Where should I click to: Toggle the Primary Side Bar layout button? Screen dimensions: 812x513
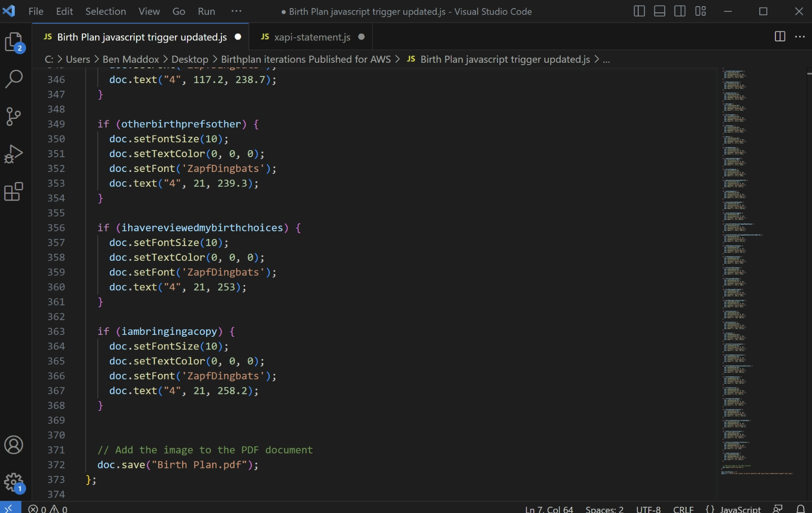639,11
